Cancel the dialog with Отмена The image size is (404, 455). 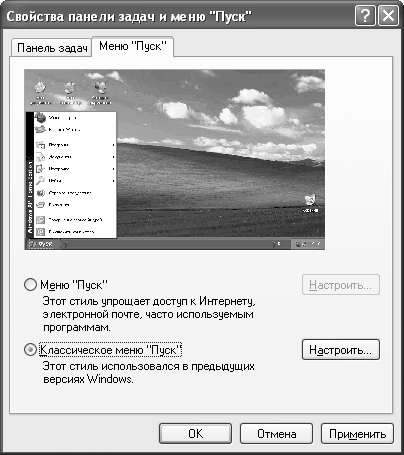click(x=276, y=434)
